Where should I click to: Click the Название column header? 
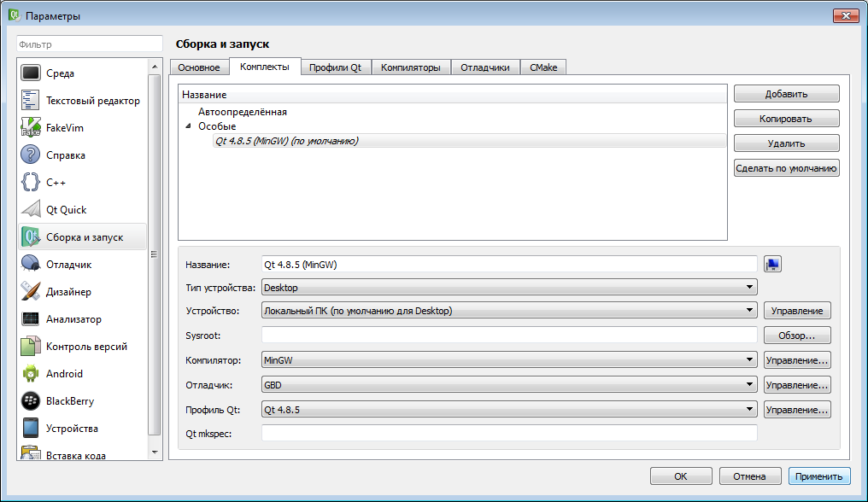pyautogui.click(x=453, y=95)
